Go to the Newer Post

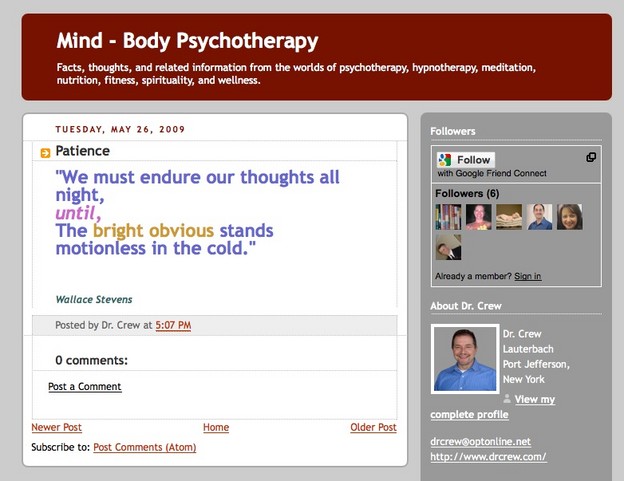click(x=57, y=427)
